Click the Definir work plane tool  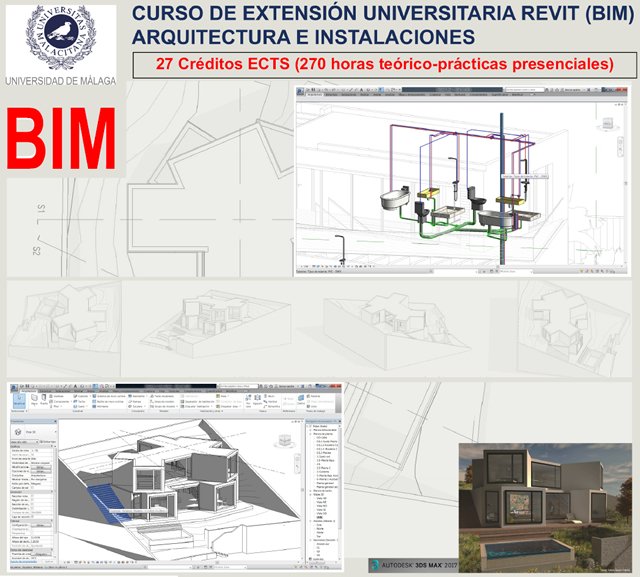(301, 400)
